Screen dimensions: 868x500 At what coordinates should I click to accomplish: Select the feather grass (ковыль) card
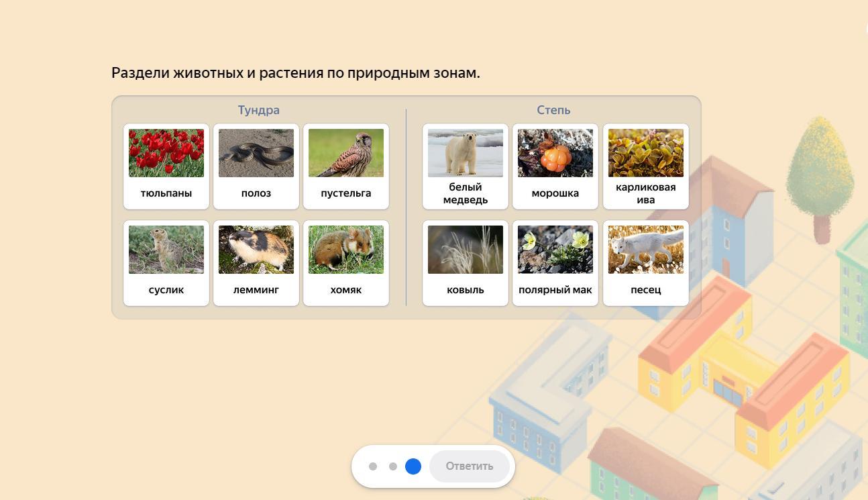465,262
